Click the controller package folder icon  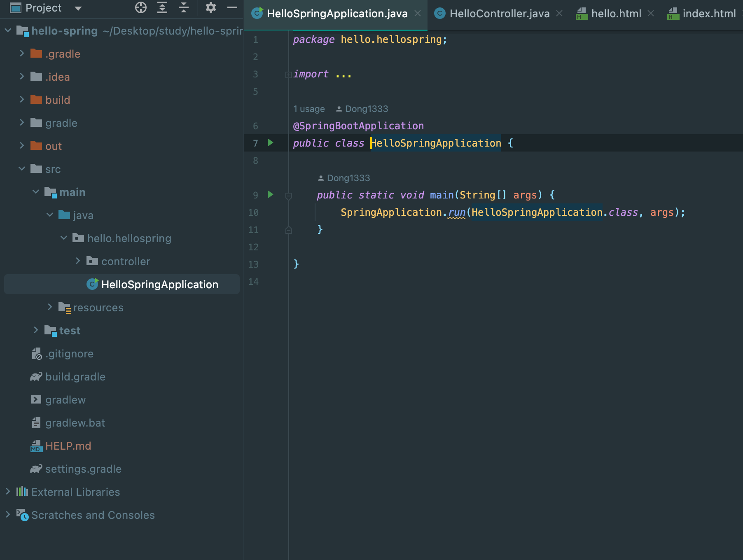[x=92, y=261]
